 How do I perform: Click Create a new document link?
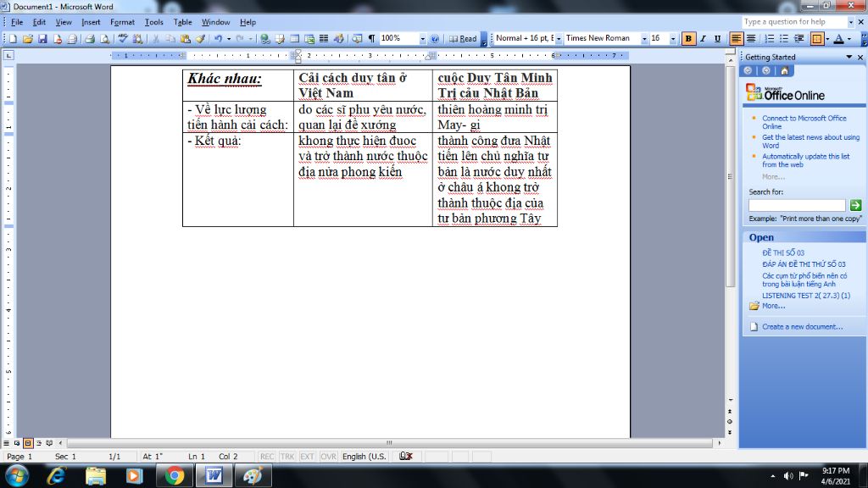[802, 327]
